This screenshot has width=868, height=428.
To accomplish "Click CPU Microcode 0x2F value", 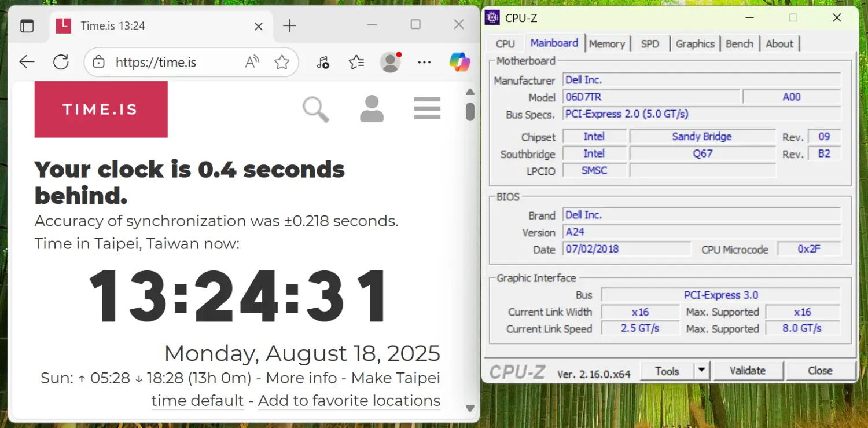I will (x=809, y=249).
